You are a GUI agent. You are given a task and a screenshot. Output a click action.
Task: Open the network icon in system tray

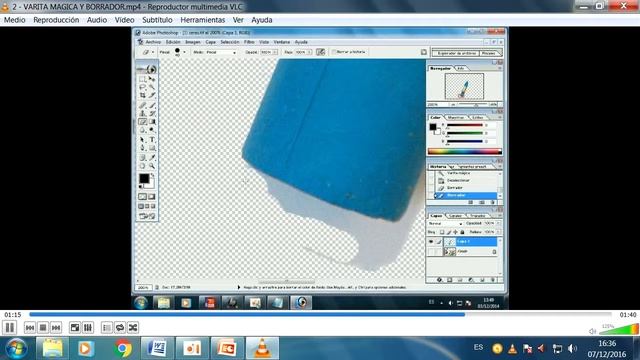pos(557,349)
